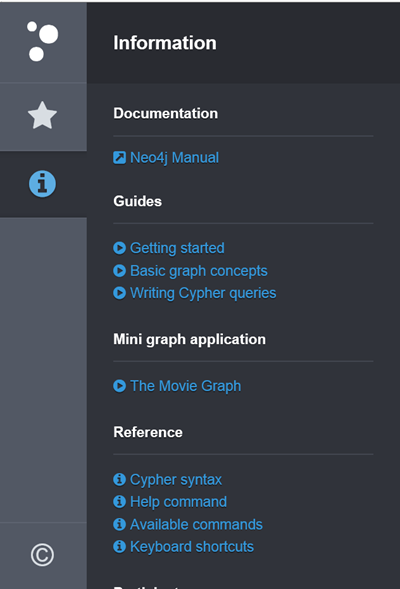This screenshot has height=589, width=400.
Task: Open the copyright About icon
Action: 42,554
